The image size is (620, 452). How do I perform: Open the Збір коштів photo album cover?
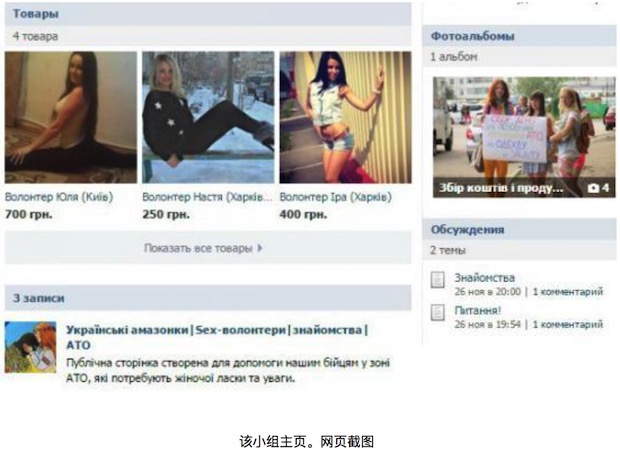[524, 137]
